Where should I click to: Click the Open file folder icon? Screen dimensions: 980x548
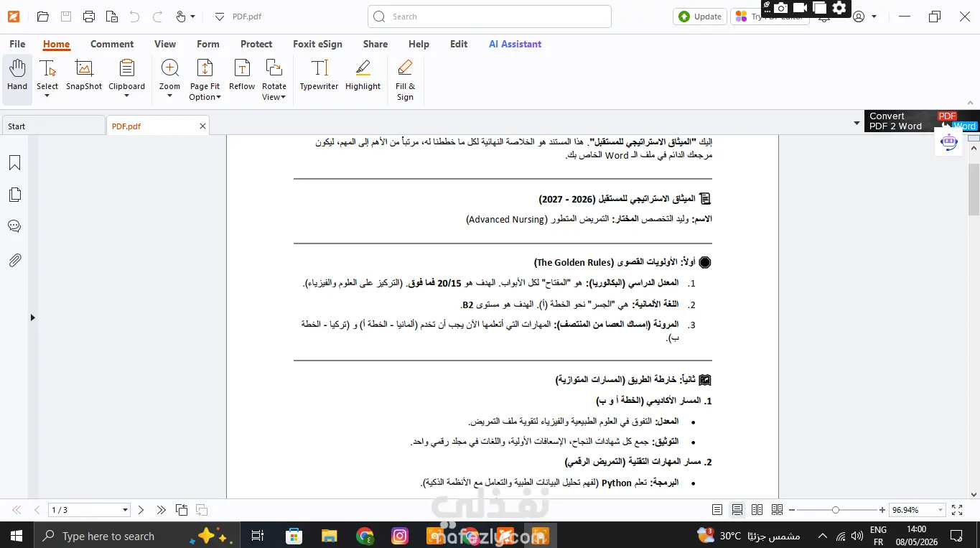[43, 17]
